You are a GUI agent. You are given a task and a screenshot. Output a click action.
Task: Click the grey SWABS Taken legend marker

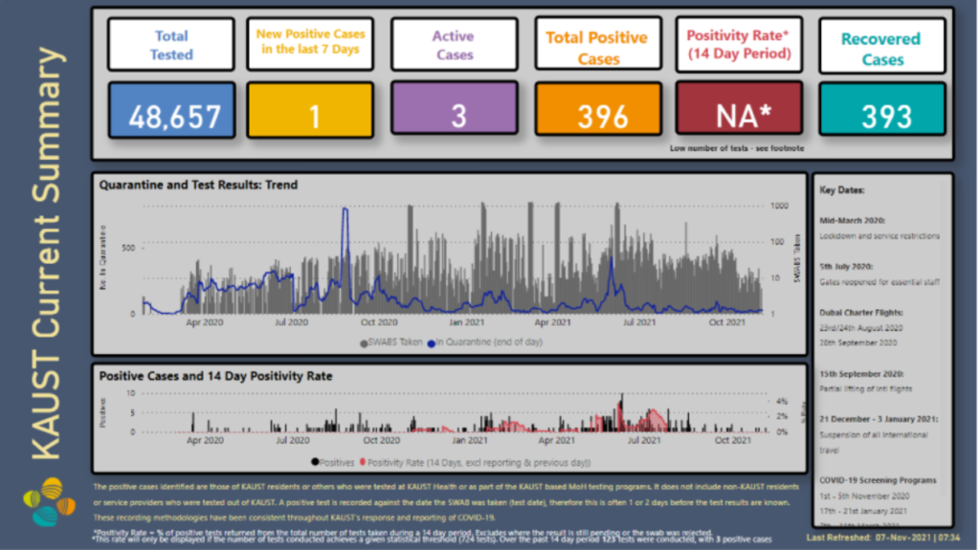click(364, 341)
